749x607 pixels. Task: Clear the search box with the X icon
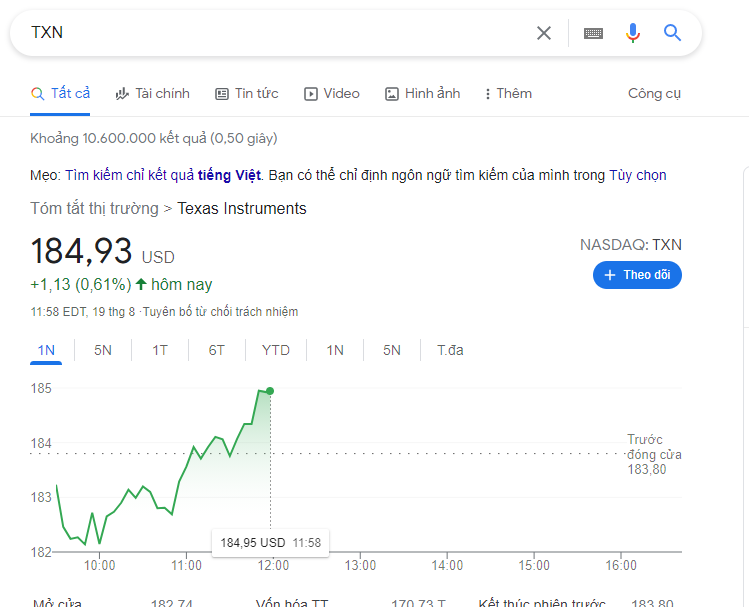544,33
